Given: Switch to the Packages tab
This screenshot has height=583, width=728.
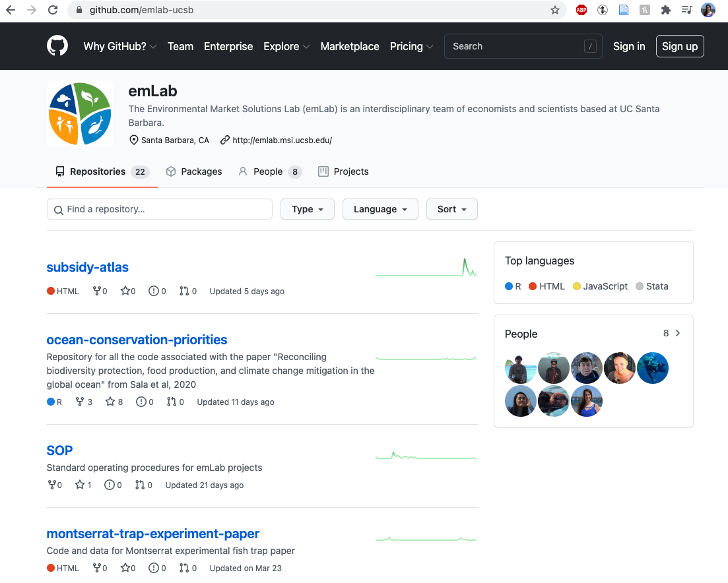Looking at the screenshot, I should (194, 171).
